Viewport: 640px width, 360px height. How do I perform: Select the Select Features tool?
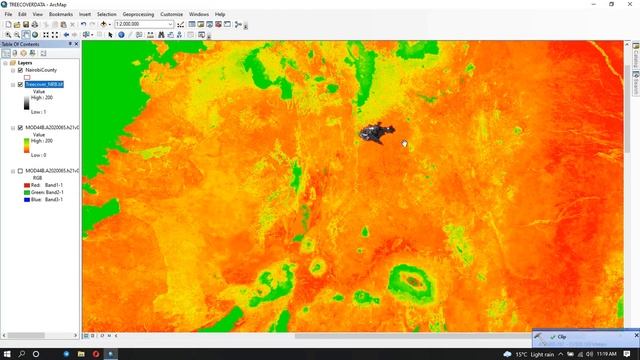pyautogui.click(x=85, y=35)
